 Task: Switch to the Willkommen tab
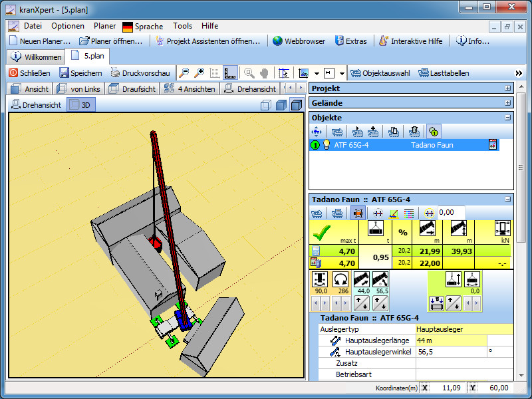point(37,57)
